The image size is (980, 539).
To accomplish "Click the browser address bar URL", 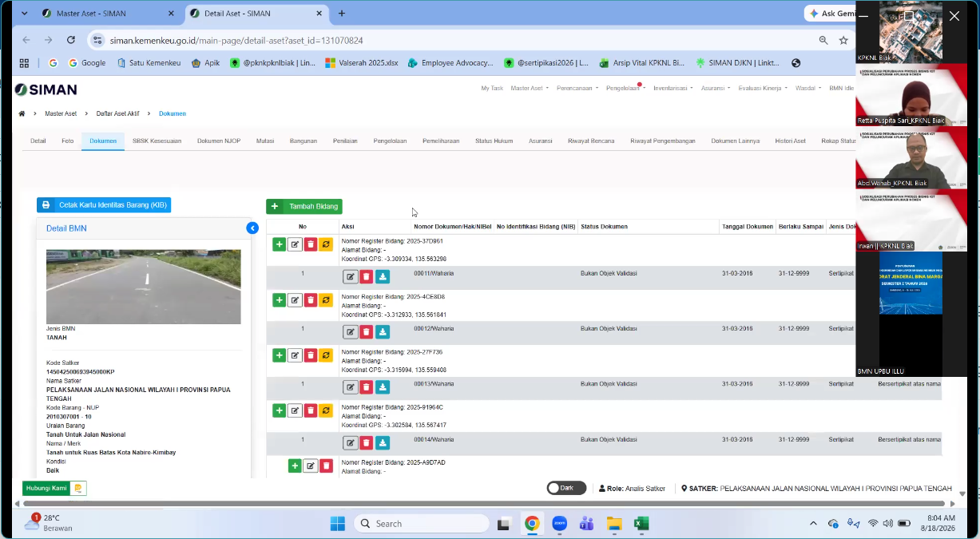I will coord(236,40).
